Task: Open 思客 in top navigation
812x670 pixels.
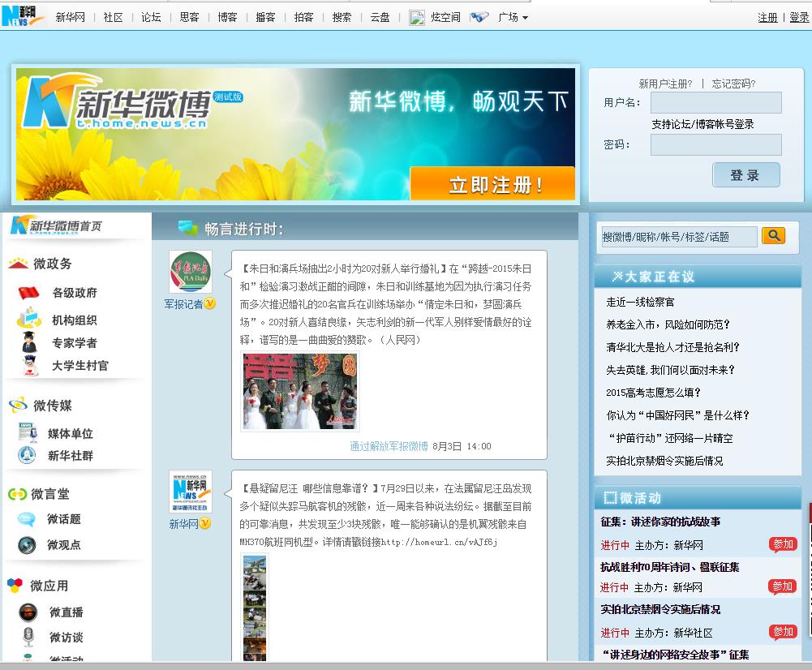Action: click(189, 17)
